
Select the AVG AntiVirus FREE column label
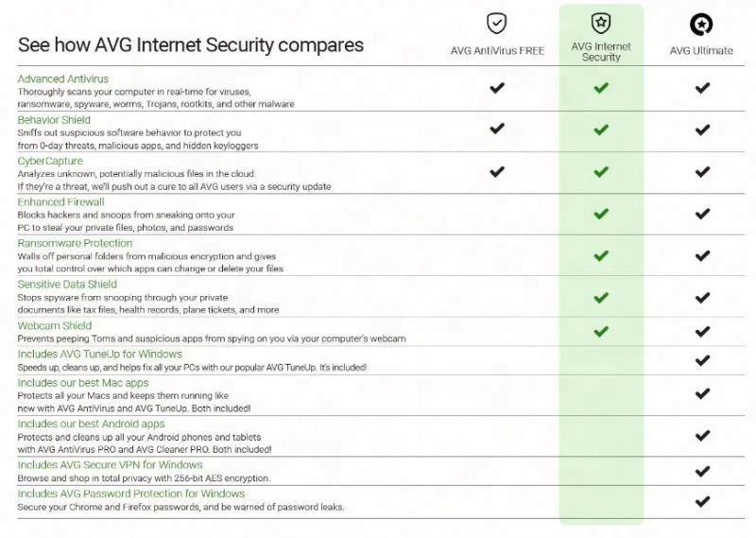coord(497,51)
